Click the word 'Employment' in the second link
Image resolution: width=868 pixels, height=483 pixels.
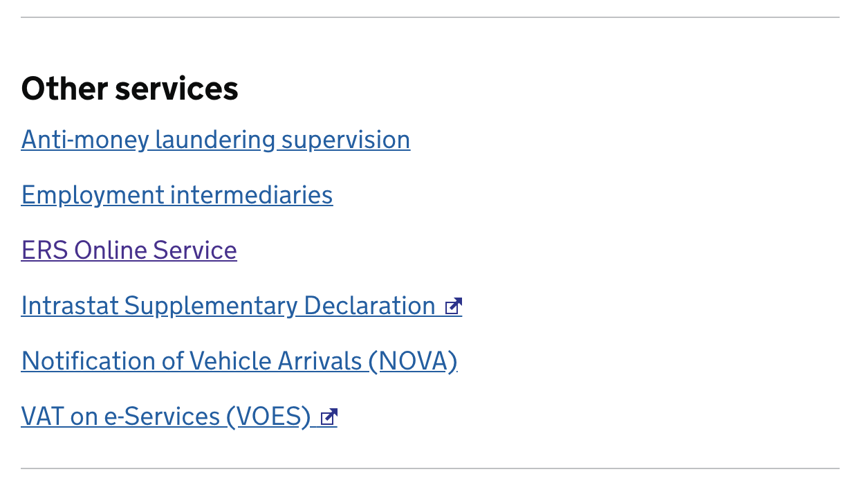93,196
